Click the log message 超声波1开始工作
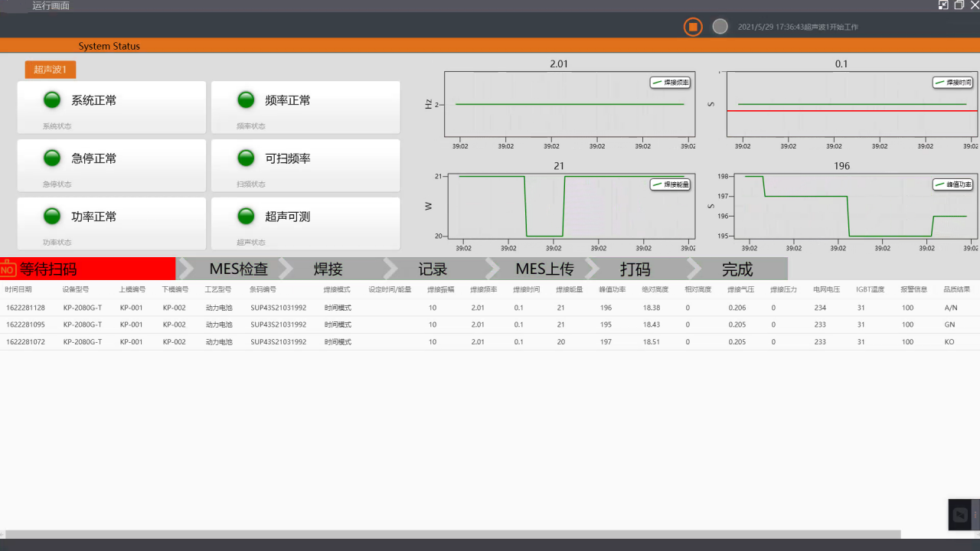The width and height of the screenshot is (980, 551). pyautogui.click(x=830, y=27)
